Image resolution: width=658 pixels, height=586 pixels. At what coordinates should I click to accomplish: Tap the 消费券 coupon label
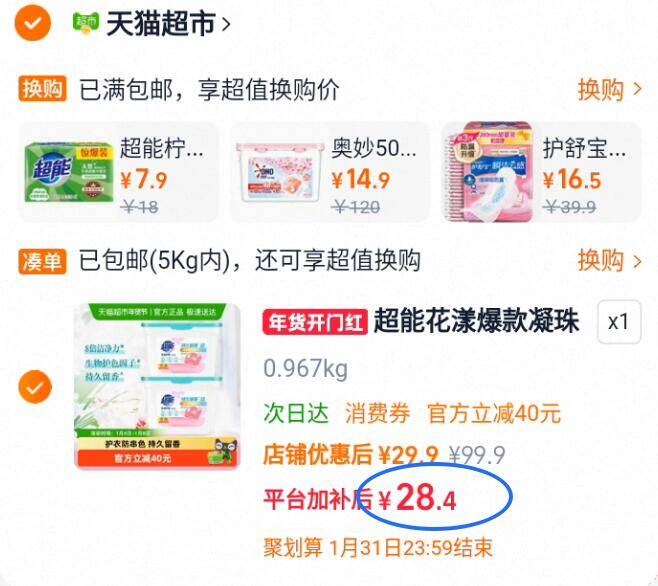(x=377, y=413)
